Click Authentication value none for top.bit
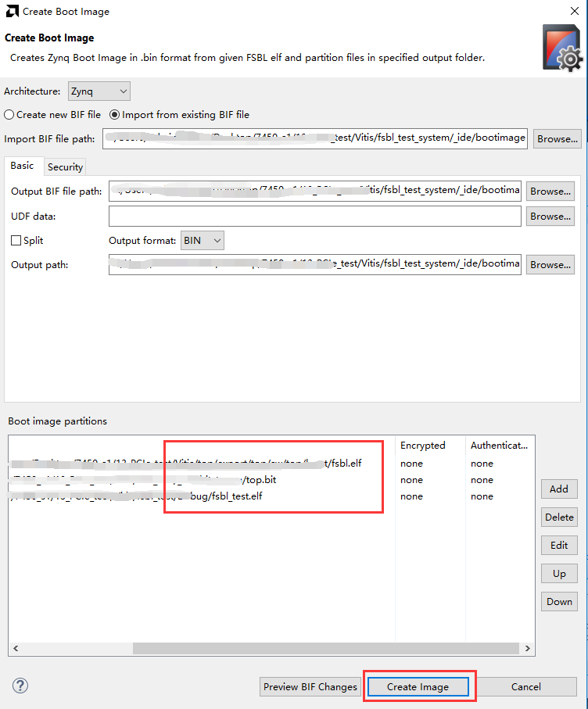The width and height of the screenshot is (588, 709). tap(482, 480)
